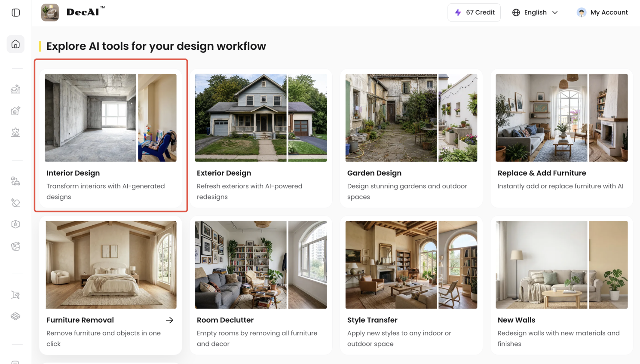Screen dimensions: 640x364
Task: Open the English language dropdown
Action: (535, 12)
